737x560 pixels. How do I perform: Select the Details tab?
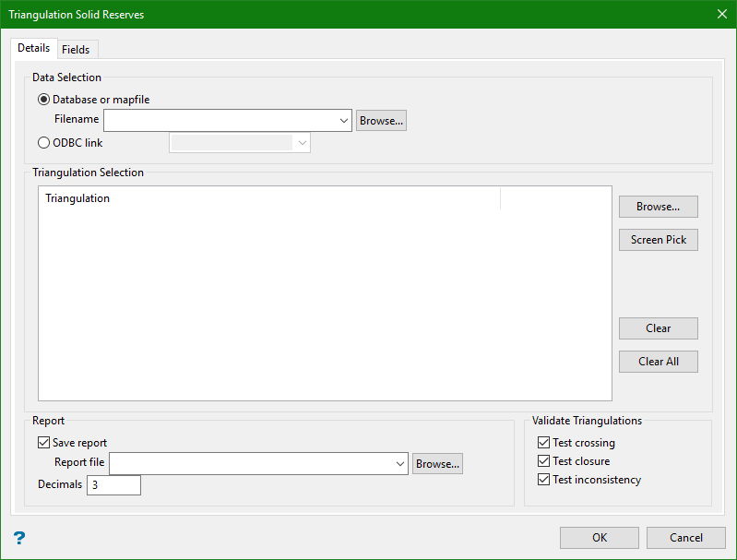[34, 48]
